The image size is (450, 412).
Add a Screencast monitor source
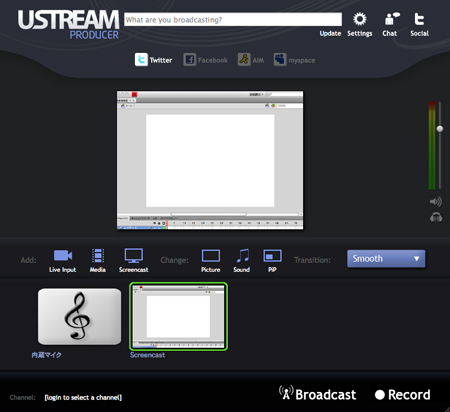point(134,256)
